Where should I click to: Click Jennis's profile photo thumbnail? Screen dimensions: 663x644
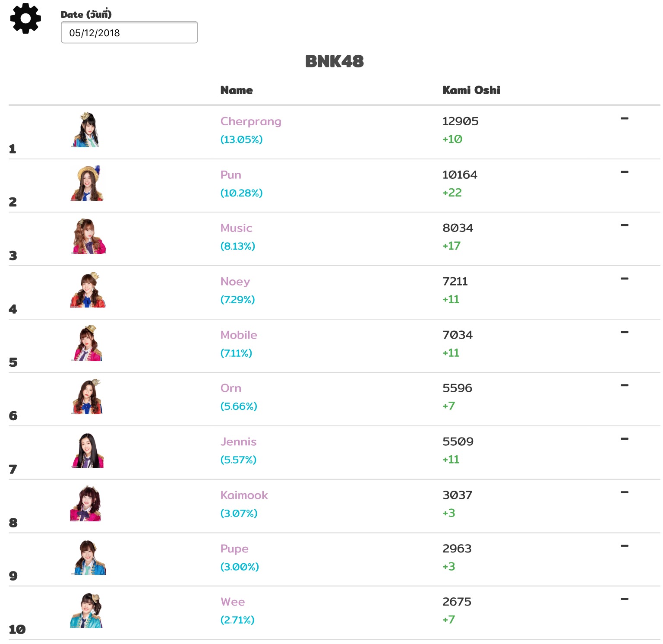(x=88, y=450)
